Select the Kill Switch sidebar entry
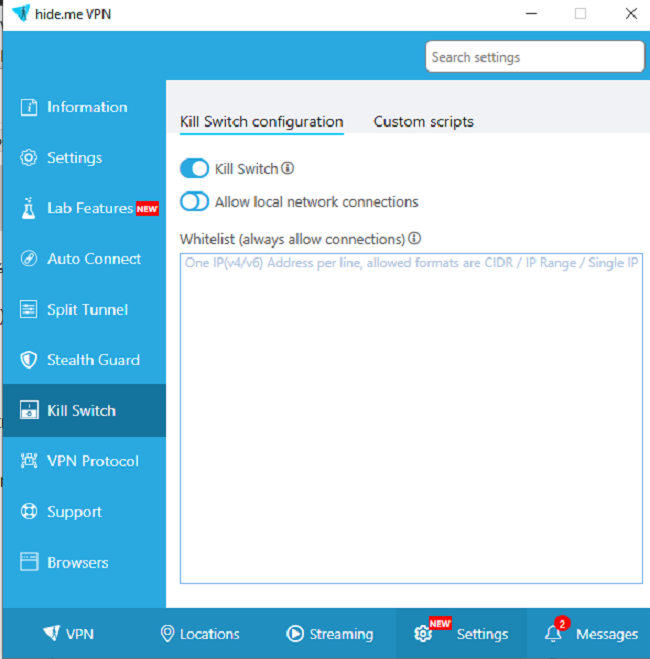This screenshot has height=659, width=650. coord(84,410)
